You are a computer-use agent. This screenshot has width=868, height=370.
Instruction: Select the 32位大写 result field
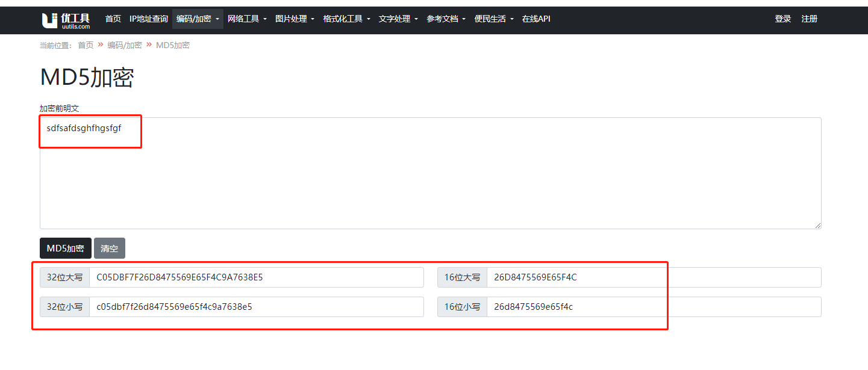click(x=256, y=277)
